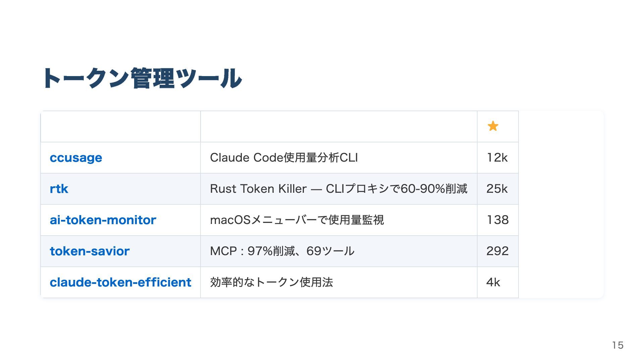This screenshot has width=644, height=362.
Task: Click the 25k star count
Action: pyautogui.click(x=497, y=189)
